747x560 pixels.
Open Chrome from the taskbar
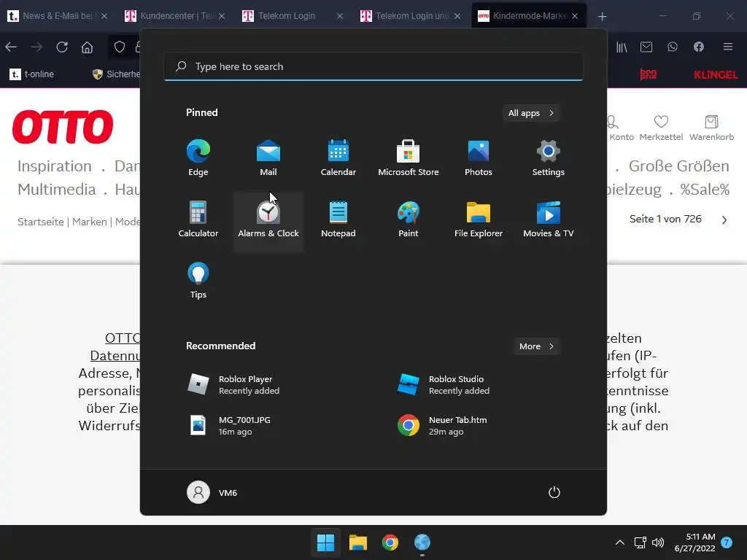(390, 542)
